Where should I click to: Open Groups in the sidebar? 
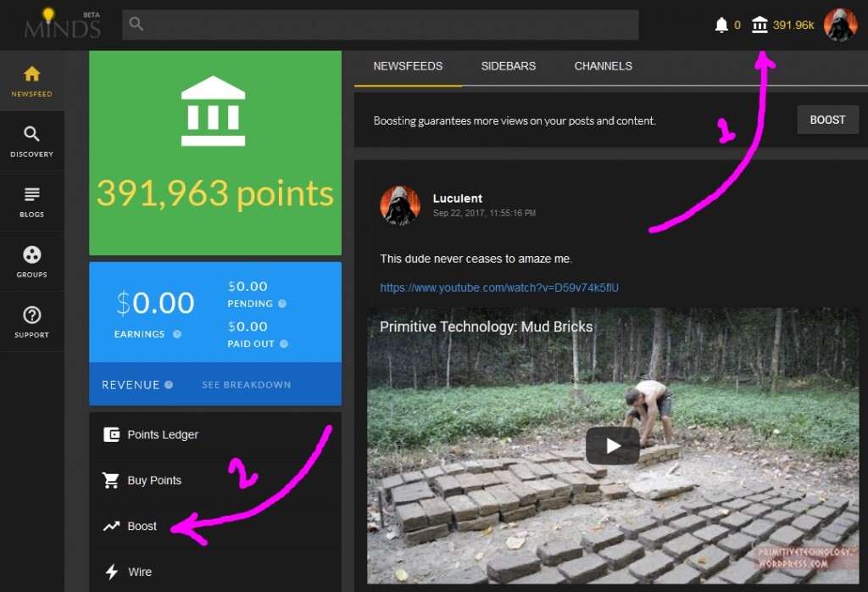tap(31, 261)
